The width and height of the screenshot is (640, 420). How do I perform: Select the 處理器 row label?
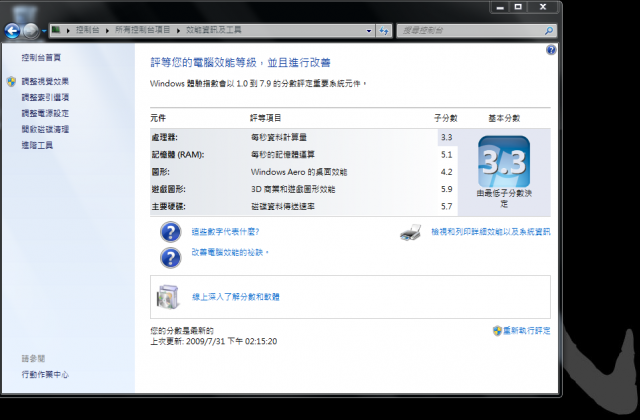(x=164, y=138)
